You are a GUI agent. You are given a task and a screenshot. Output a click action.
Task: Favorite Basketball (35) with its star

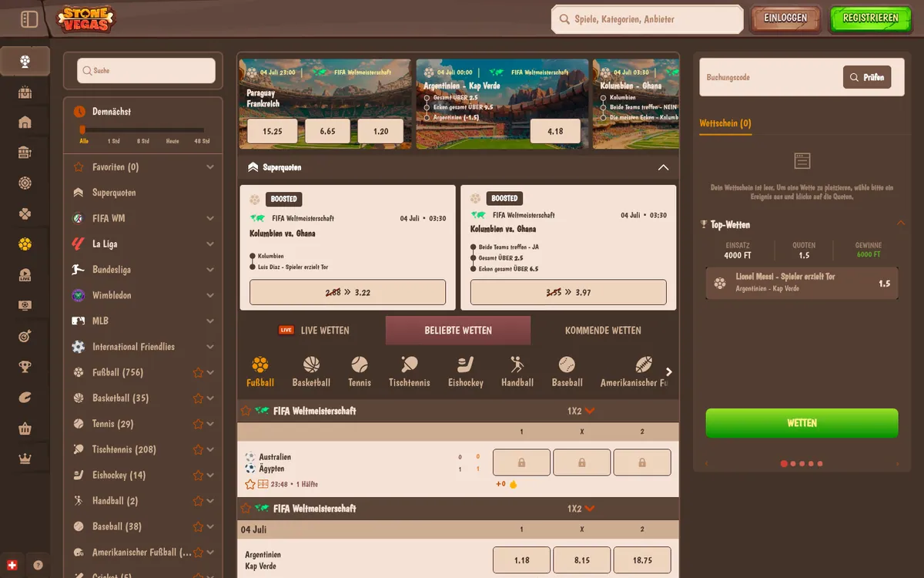click(198, 398)
